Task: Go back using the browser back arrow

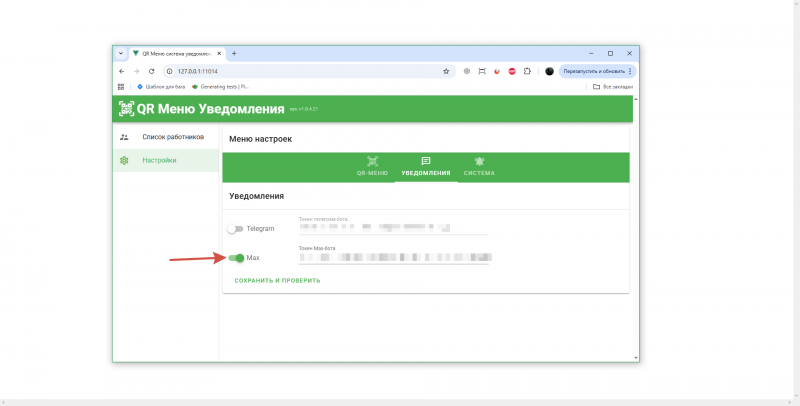Action: tap(122, 71)
